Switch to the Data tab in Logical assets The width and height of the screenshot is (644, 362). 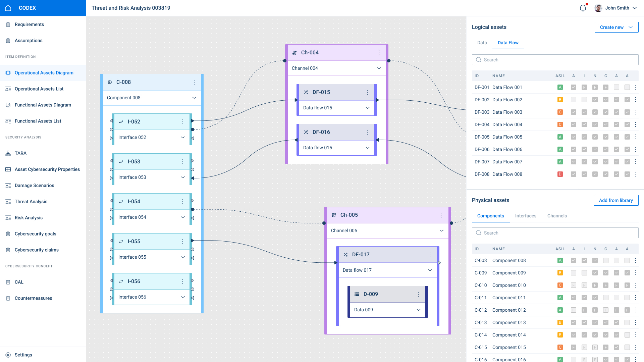click(482, 43)
